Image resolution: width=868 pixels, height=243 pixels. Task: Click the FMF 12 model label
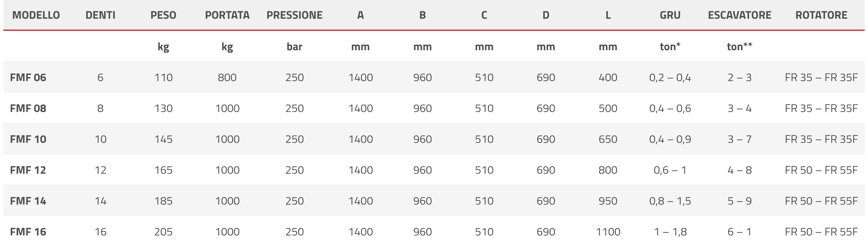(x=28, y=170)
